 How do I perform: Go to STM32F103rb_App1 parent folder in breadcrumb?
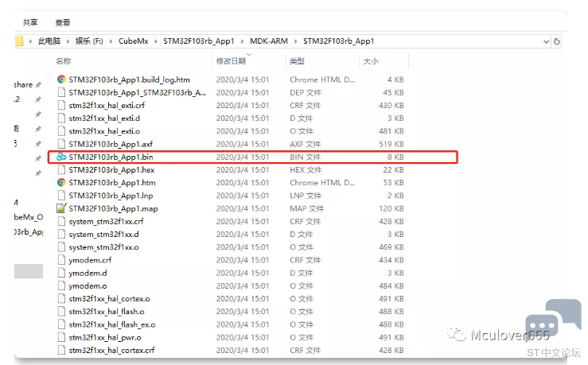tap(199, 41)
